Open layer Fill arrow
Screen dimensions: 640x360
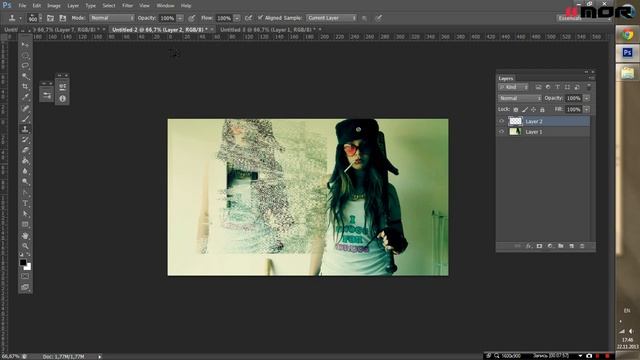coord(587,109)
